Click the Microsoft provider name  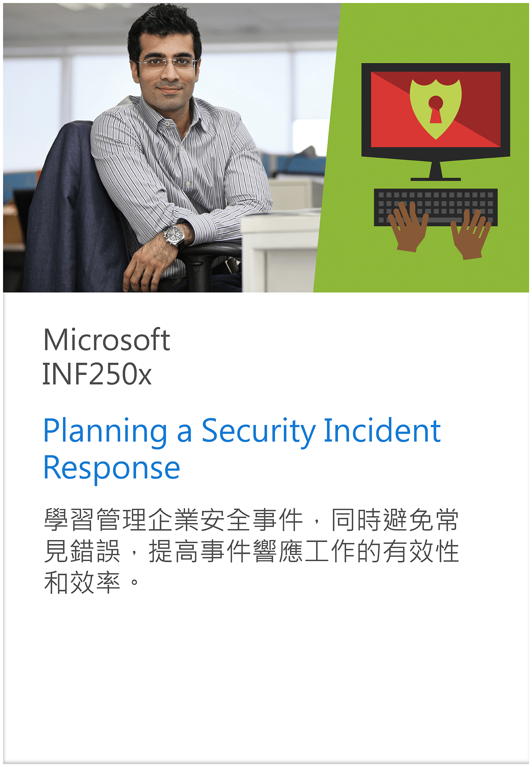pos(106,339)
